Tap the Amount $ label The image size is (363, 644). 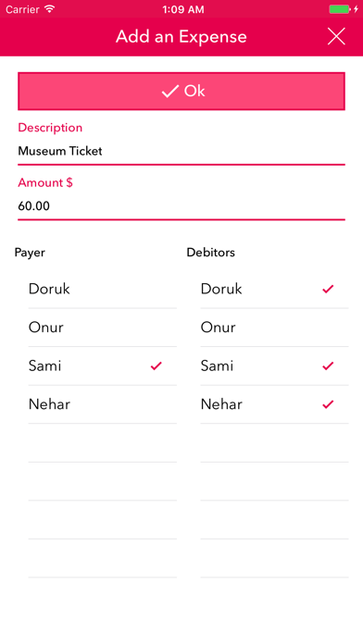pyautogui.click(x=45, y=183)
